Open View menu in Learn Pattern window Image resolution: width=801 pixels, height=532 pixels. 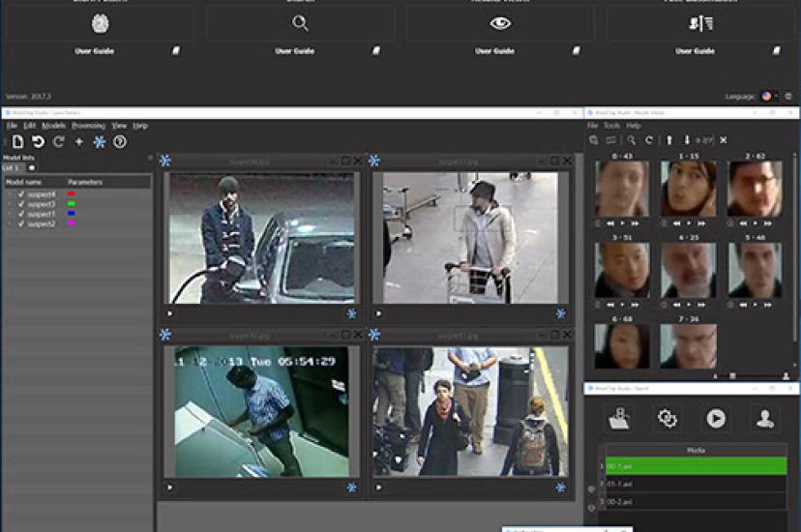point(119,126)
